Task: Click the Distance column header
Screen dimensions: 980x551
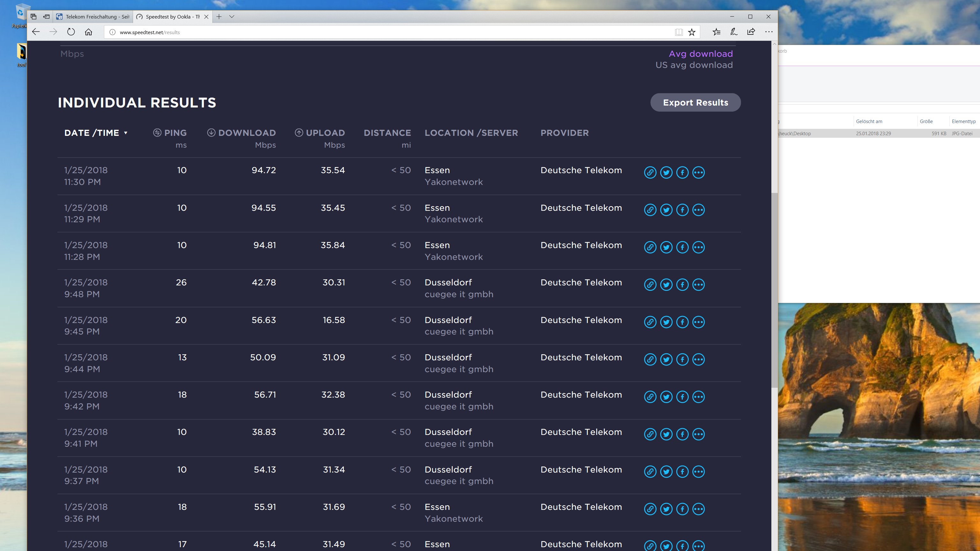Action: click(387, 133)
